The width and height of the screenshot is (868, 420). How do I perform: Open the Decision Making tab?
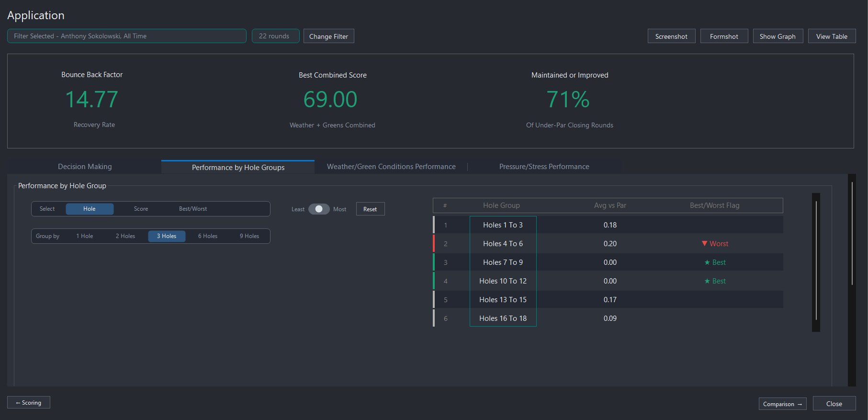85,167
